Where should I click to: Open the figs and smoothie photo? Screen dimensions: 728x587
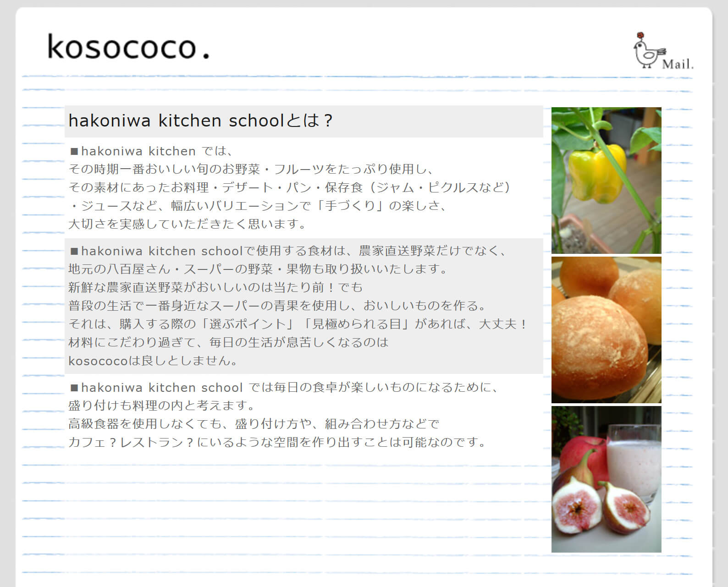[x=606, y=479]
